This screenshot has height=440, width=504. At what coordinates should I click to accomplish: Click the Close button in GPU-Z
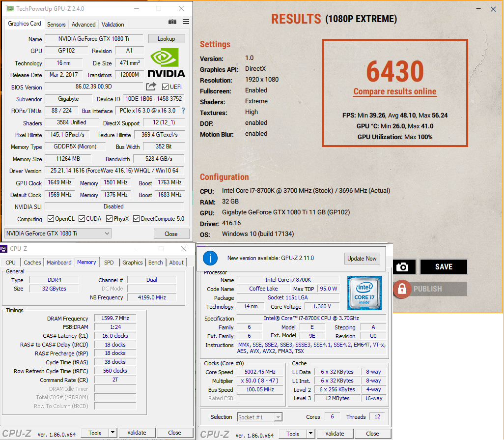point(171,234)
